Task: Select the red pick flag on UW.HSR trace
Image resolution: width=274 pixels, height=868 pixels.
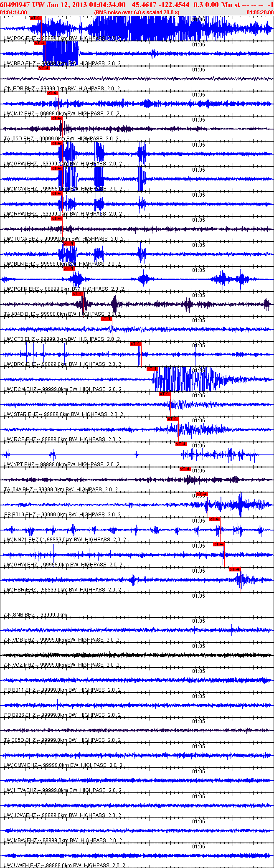Action: point(235,569)
